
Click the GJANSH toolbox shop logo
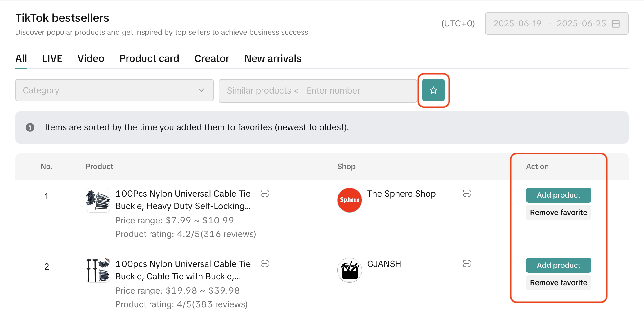(x=349, y=270)
